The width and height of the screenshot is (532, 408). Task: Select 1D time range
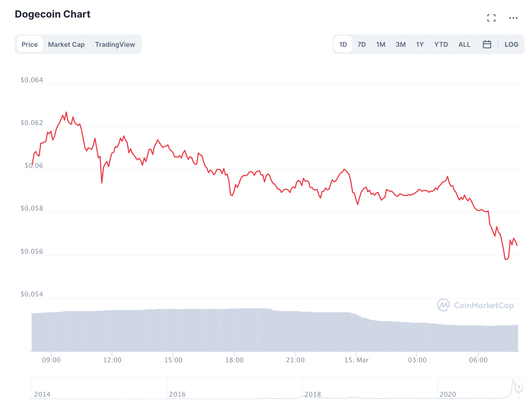click(343, 44)
